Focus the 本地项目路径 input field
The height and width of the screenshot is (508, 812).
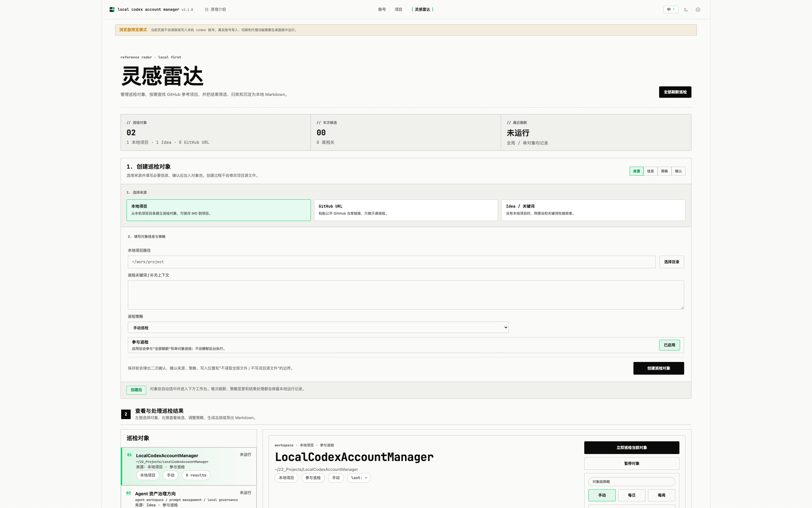[x=391, y=262]
